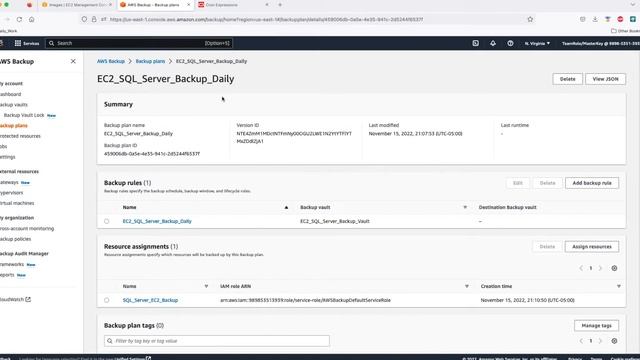The height and width of the screenshot is (360, 640).
Task: Open Protected resources in sidebar
Action: (x=20, y=136)
